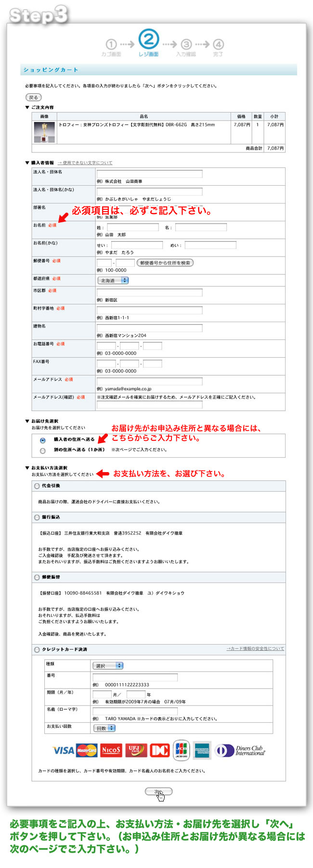This screenshot has height=868, width=313.
Task: Choose 代金引換 payment option
Action: 37,486
